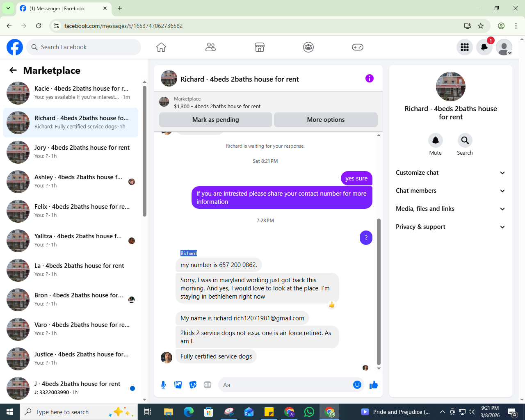The width and height of the screenshot is (525, 420).
Task: Open the Kacie conversation
Action: pos(71,93)
